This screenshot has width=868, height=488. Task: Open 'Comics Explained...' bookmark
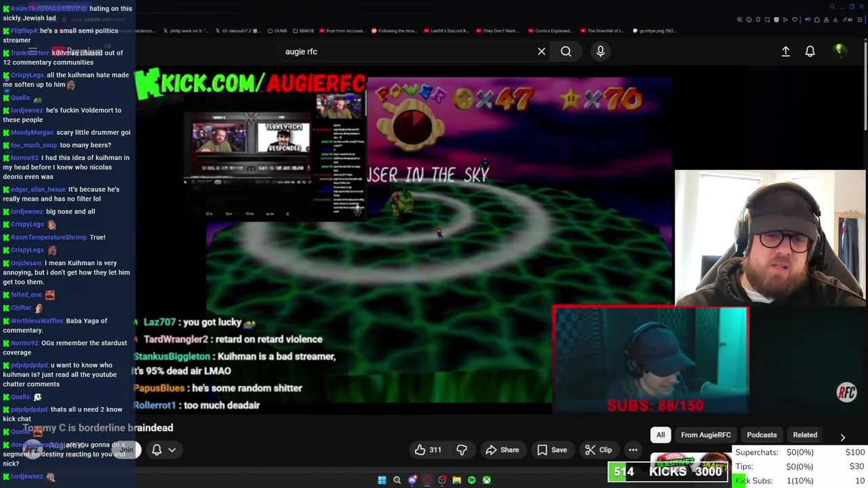(x=550, y=30)
